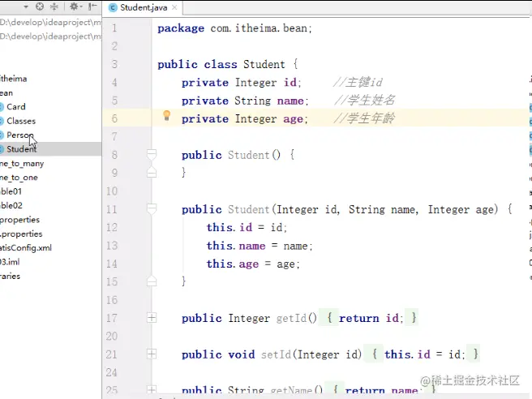This screenshot has height=399, width=532.
Task: Click the 'name' field on line 5
Action: [290, 101]
